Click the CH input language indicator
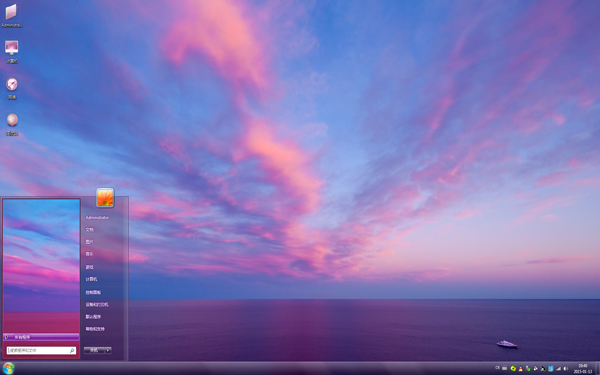This screenshot has width=600, height=375. pos(497,367)
